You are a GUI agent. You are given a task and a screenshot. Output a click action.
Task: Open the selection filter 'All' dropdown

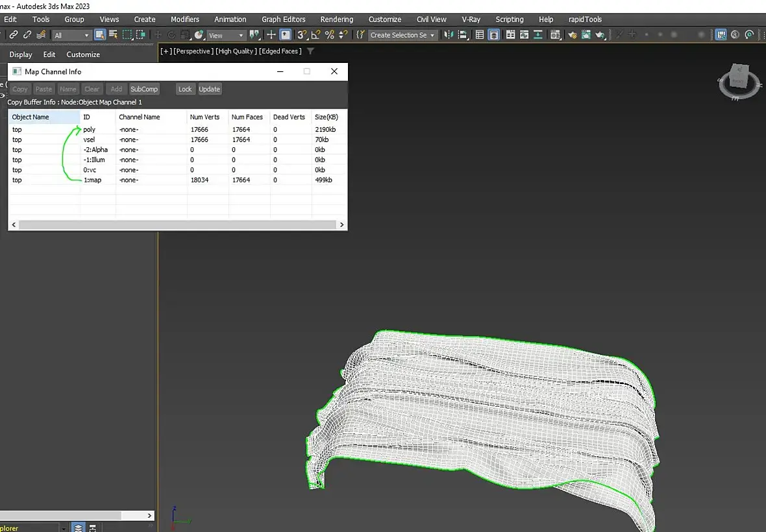tap(71, 36)
